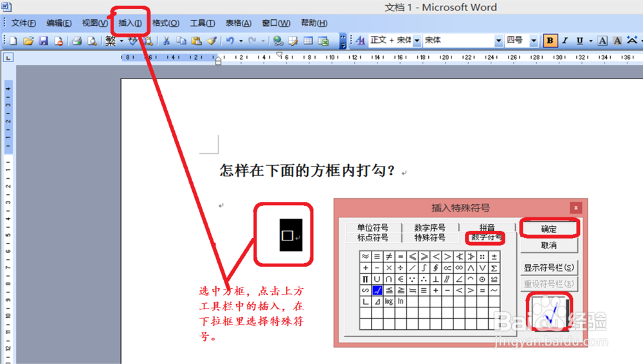Create a new blank document
This screenshot has height=364, width=643.
[x=13, y=41]
